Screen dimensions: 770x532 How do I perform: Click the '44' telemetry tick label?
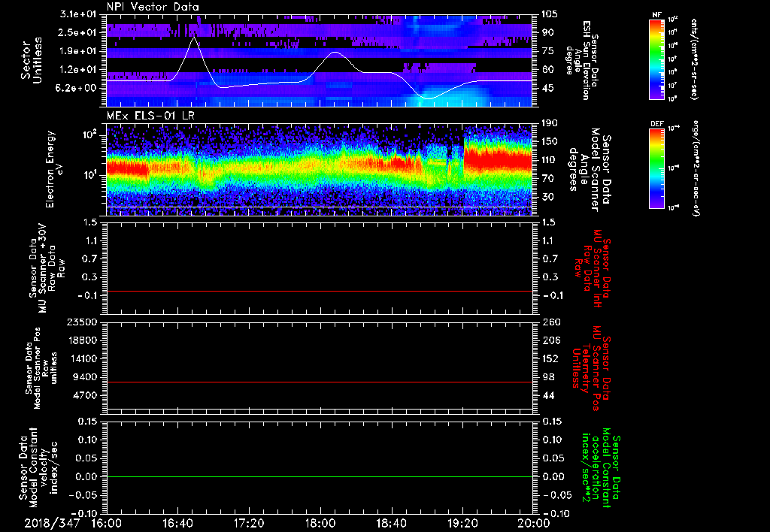pos(547,395)
